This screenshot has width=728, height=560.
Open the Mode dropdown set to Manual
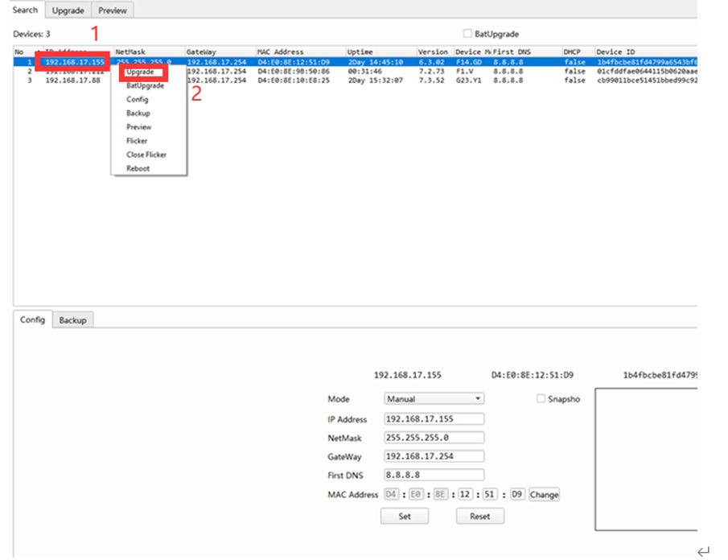point(434,398)
